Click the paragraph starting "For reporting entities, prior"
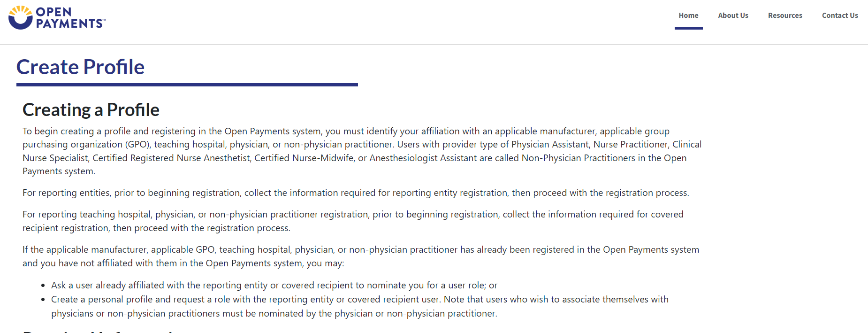 (356, 193)
